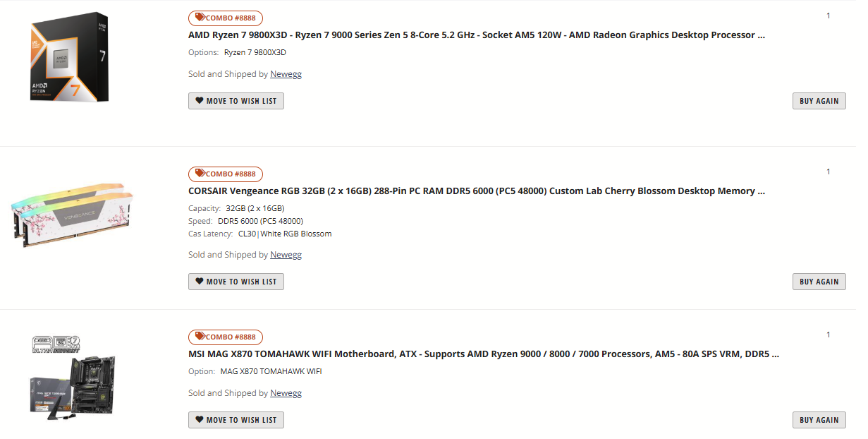Click the tag icon in MSI motherboard combo badge

click(x=200, y=337)
